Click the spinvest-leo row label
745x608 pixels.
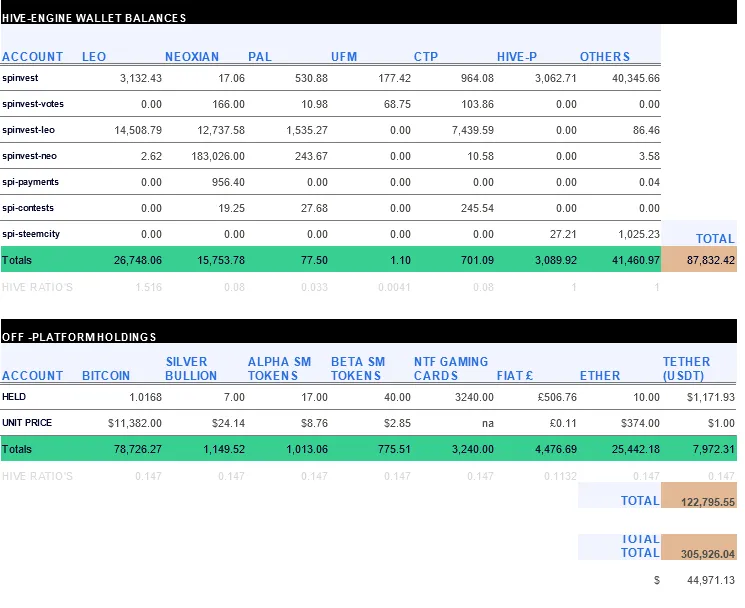29,130
